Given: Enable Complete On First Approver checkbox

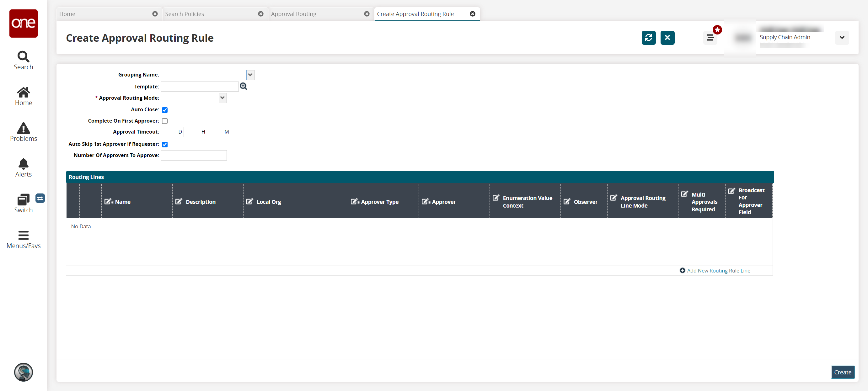Looking at the screenshot, I should coord(165,121).
